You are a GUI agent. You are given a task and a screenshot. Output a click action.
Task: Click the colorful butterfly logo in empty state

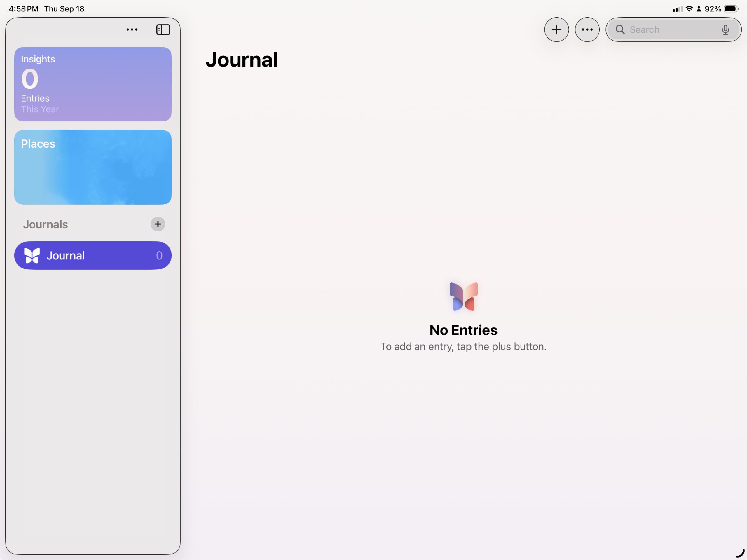pyautogui.click(x=463, y=296)
